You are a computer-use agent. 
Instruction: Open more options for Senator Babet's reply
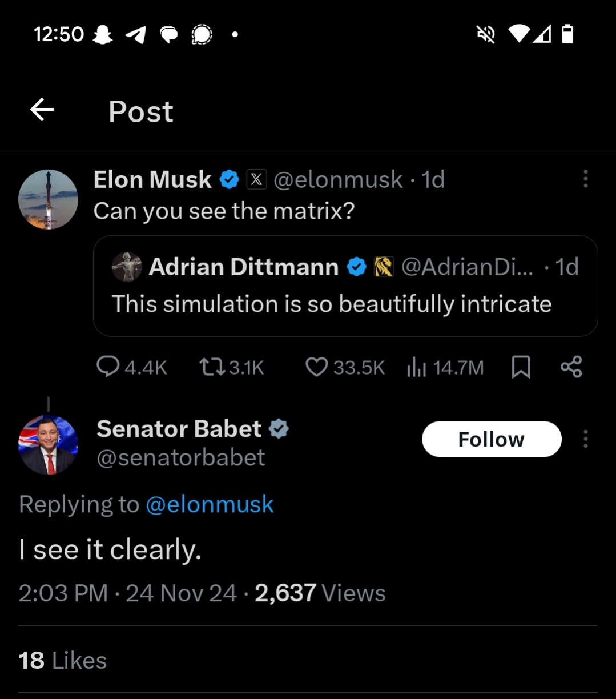(585, 439)
